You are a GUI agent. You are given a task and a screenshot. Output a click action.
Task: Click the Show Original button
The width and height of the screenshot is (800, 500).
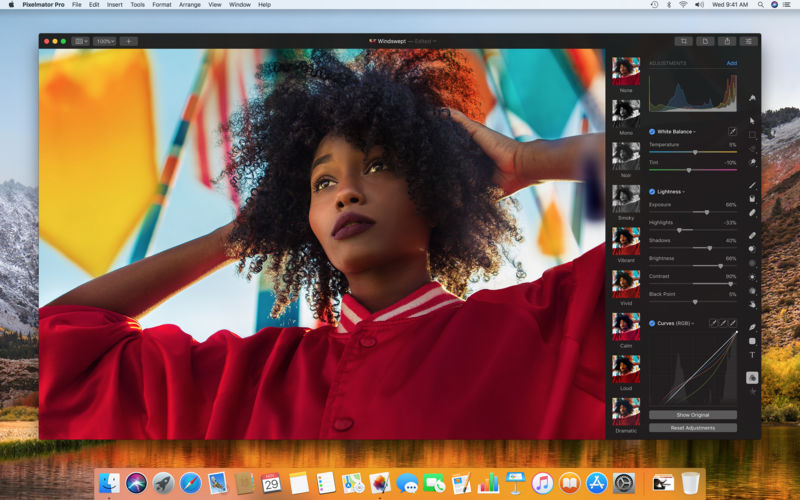pyautogui.click(x=693, y=415)
